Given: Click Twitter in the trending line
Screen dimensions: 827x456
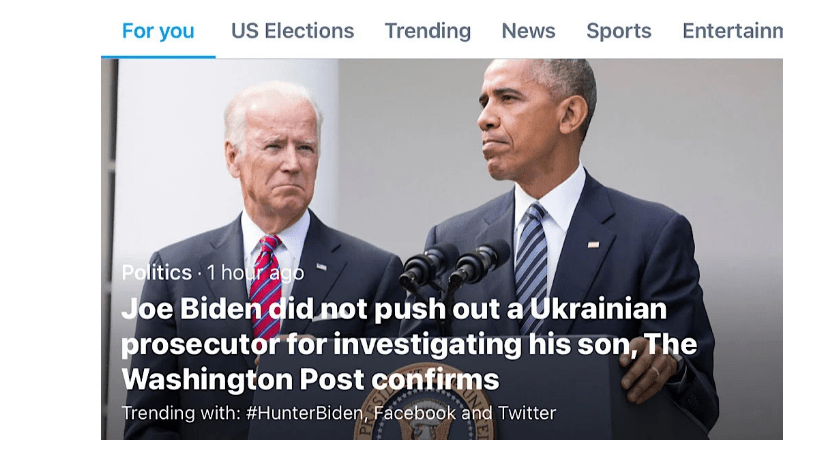Looking at the screenshot, I should click(x=521, y=413).
